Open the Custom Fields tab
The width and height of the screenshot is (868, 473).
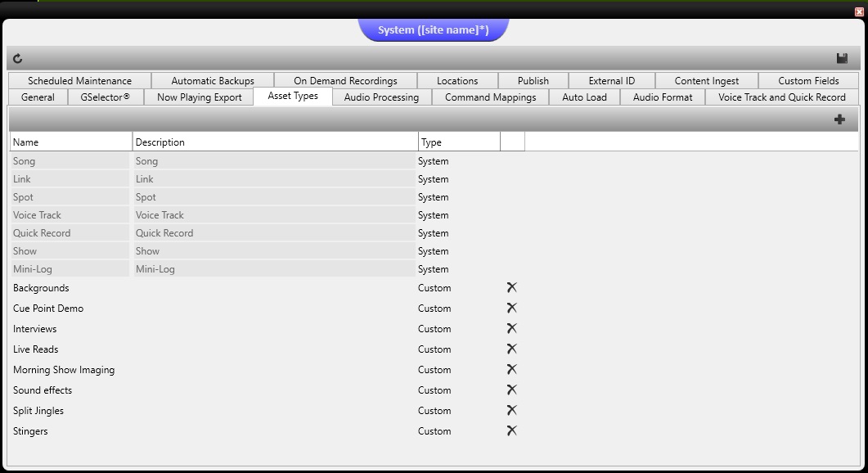coord(808,81)
